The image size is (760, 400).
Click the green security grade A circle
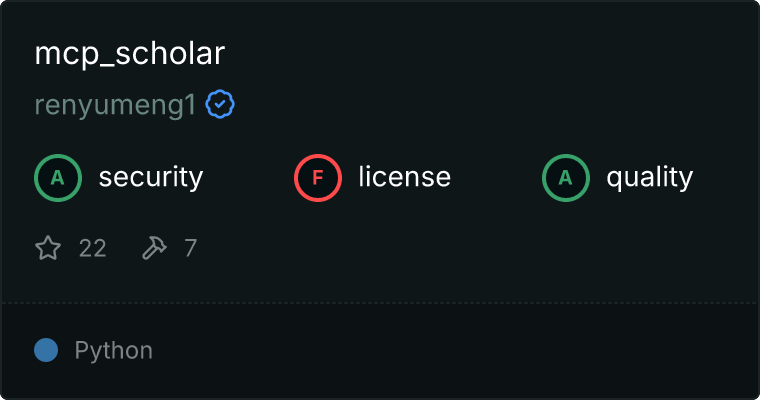[58, 178]
